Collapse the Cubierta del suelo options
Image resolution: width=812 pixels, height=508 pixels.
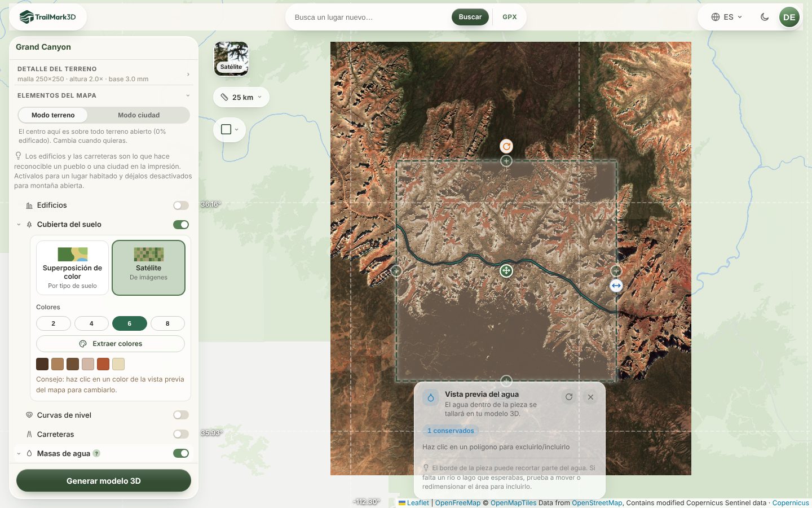click(19, 225)
